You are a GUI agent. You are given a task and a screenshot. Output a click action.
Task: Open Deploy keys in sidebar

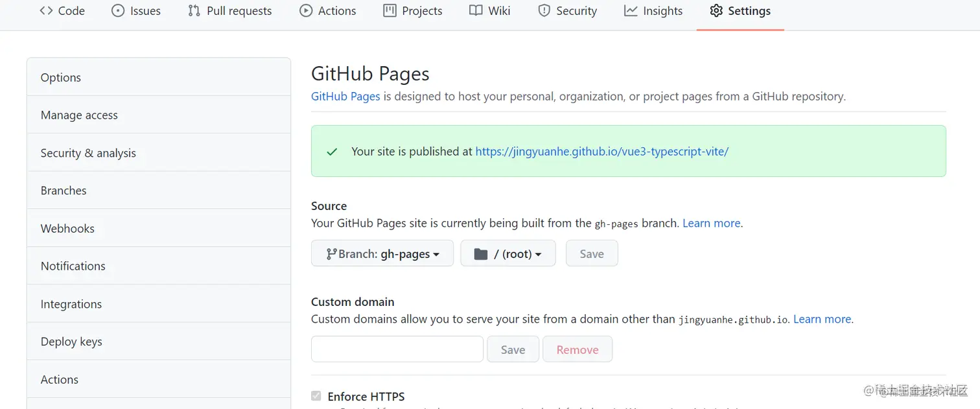(71, 342)
